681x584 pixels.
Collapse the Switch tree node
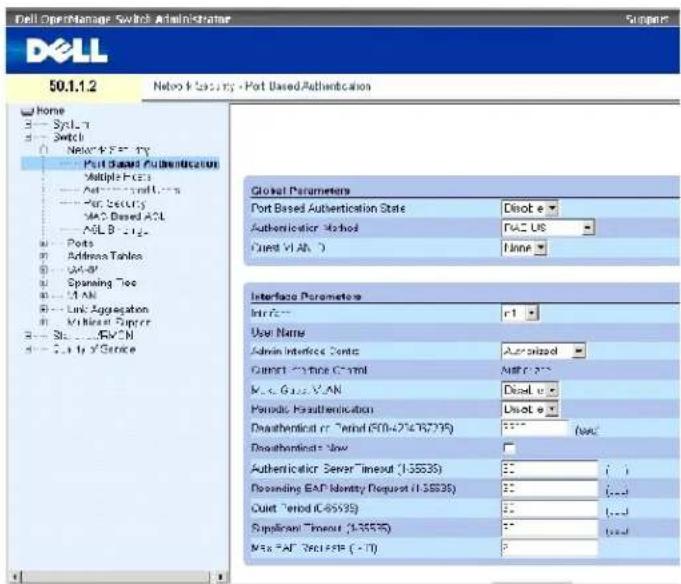tap(28, 138)
